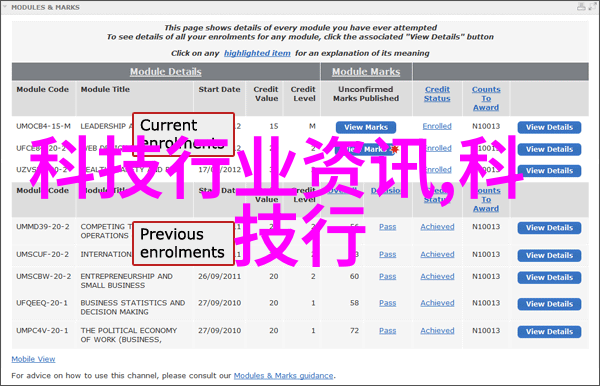Open the Counts To Award link in the lower header
Screen dimensions: 600x386
click(x=486, y=199)
